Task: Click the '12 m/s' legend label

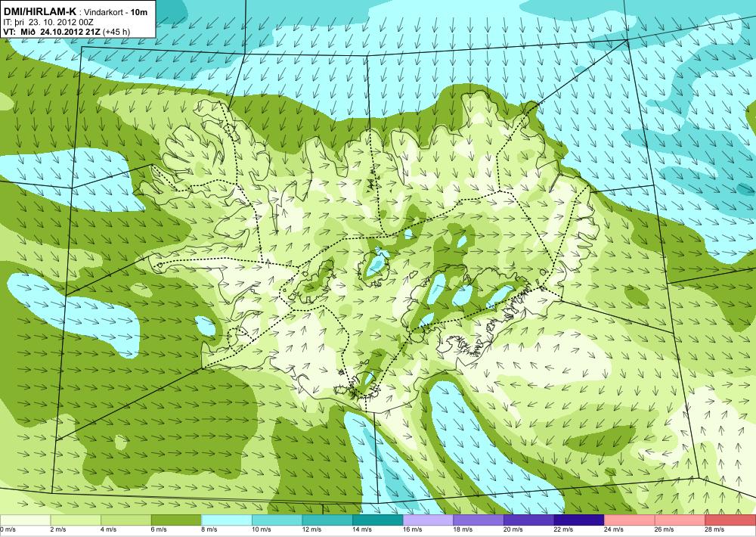Action: [x=312, y=529]
